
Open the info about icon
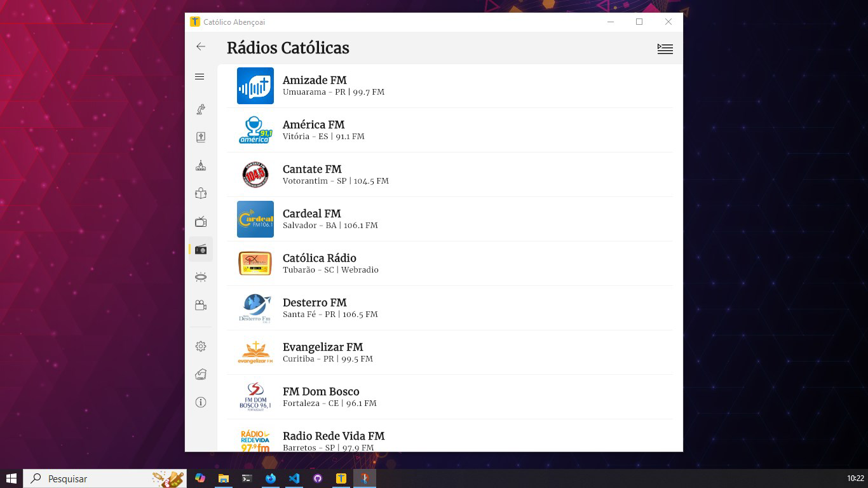201,402
